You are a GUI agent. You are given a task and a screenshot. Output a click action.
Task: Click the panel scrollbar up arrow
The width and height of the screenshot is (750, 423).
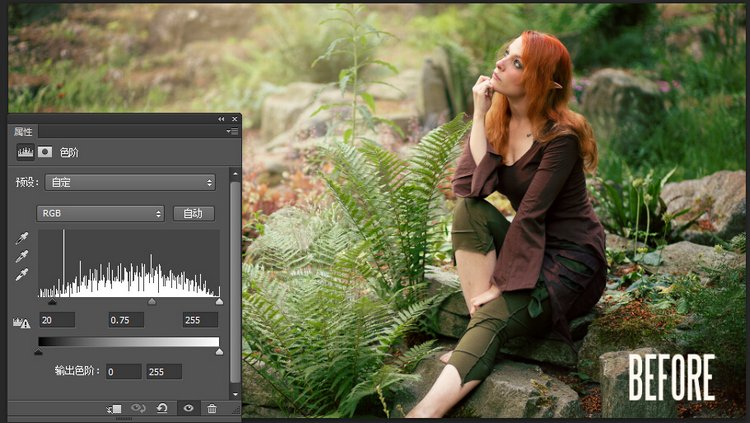tap(235, 174)
